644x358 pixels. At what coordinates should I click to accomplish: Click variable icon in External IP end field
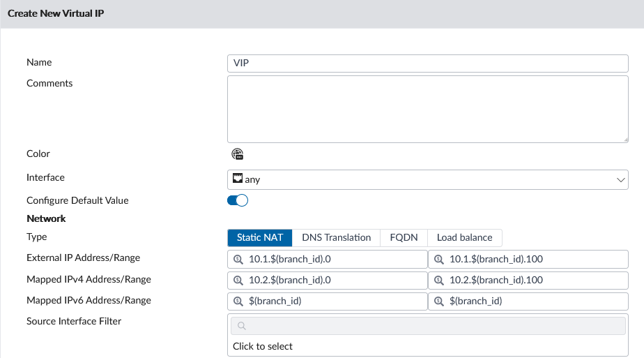click(x=439, y=259)
